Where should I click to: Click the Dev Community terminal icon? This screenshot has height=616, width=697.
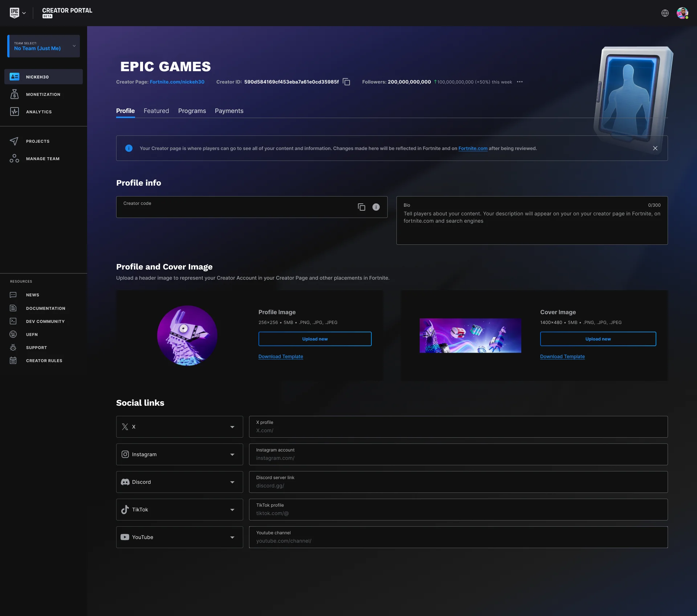coord(13,321)
